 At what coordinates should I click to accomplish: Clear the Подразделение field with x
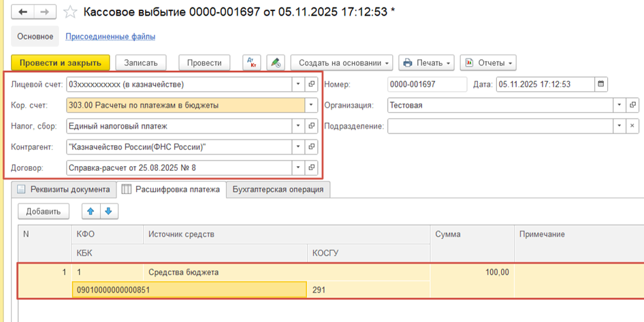click(632, 126)
